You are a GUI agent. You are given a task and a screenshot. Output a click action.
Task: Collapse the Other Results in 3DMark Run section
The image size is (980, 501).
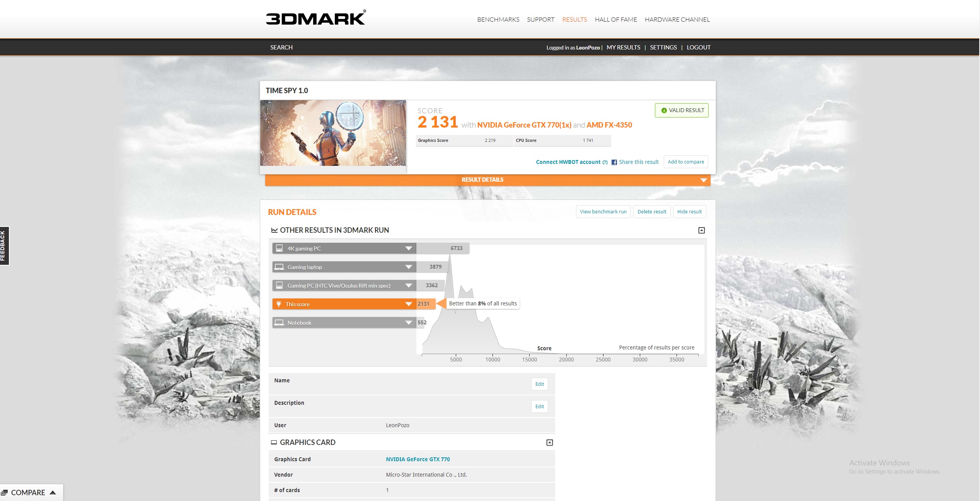pyautogui.click(x=701, y=230)
